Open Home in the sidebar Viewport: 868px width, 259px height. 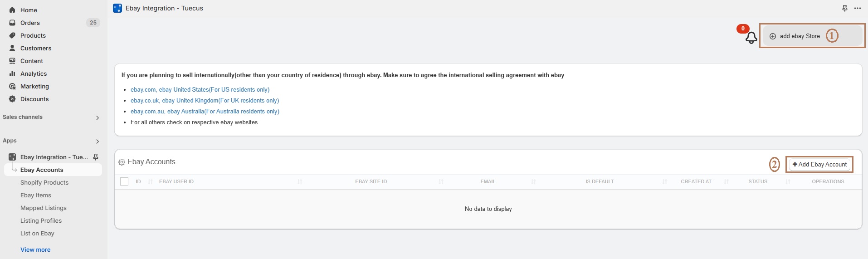coord(29,10)
